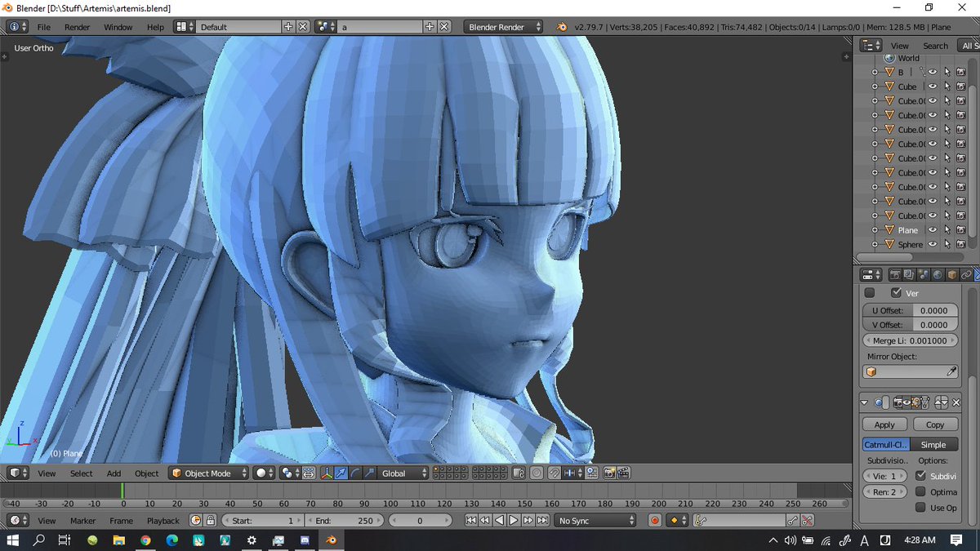Enable the Optimal Display checkbox
Image resolution: width=980 pixels, height=551 pixels.
click(921, 491)
